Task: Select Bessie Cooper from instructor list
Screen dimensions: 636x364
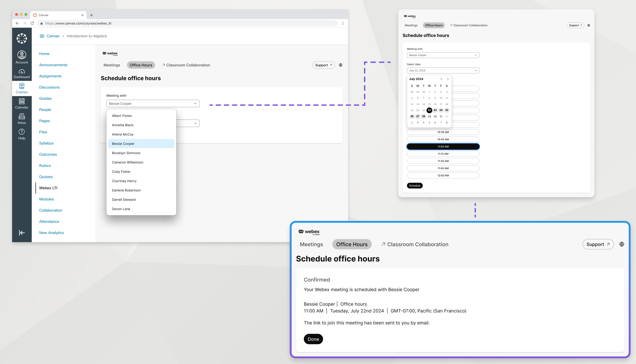Action: click(141, 143)
